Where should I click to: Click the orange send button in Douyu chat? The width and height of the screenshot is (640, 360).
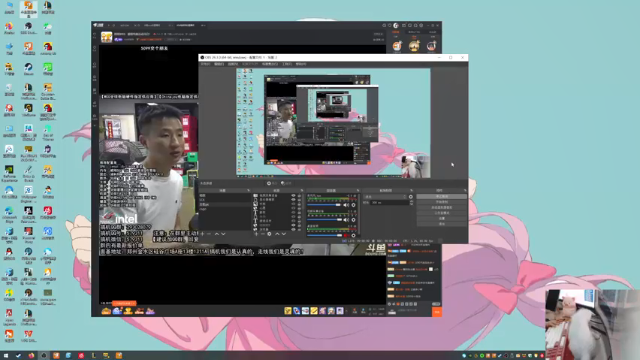click(437, 312)
